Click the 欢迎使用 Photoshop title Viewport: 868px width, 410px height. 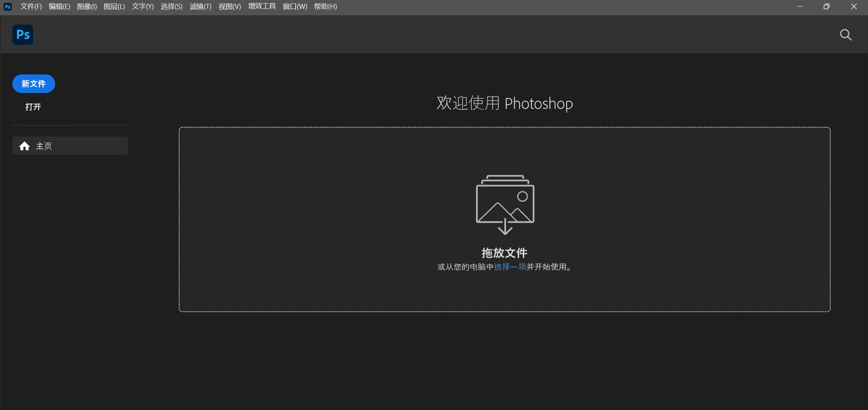click(505, 103)
